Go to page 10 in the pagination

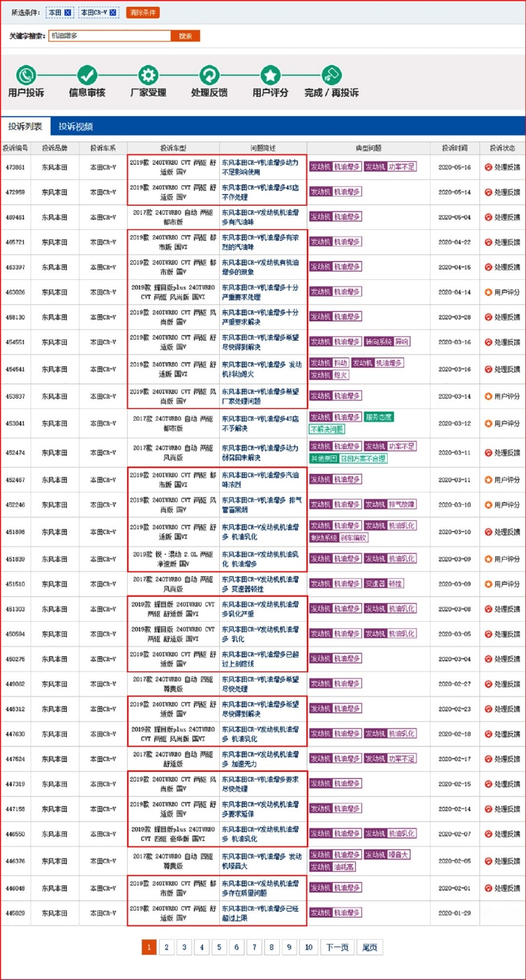309,947
